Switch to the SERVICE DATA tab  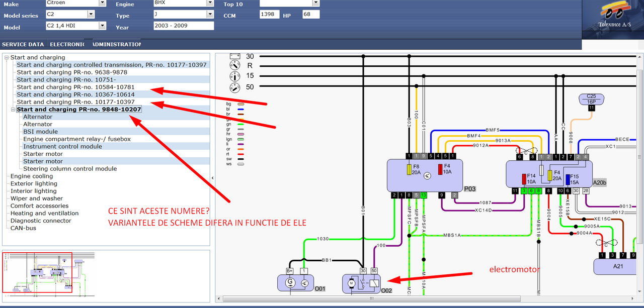[x=23, y=45]
